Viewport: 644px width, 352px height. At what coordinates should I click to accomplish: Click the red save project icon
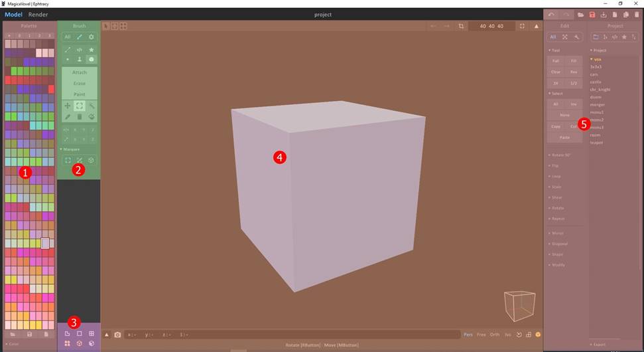(x=592, y=15)
